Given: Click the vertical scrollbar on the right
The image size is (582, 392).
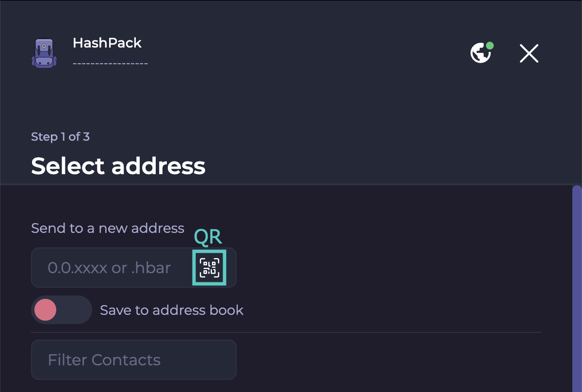Looking at the screenshot, I should [x=577, y=286].
